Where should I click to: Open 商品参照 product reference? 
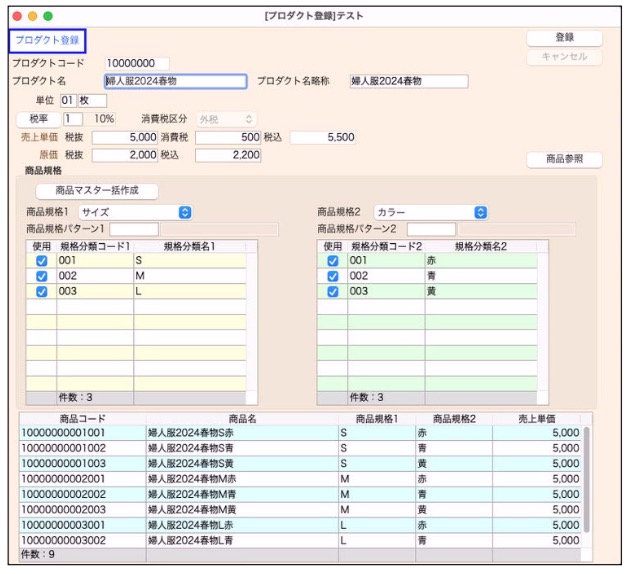[564, 159]
